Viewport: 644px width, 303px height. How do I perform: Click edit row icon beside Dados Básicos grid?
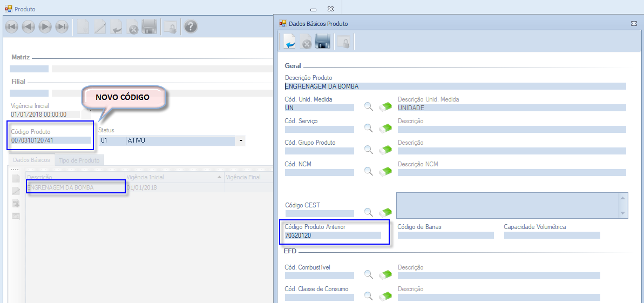pyautogui.click(x=16, y=191)
